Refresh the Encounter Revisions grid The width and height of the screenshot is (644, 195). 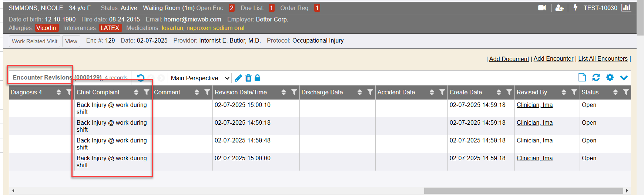596,77
